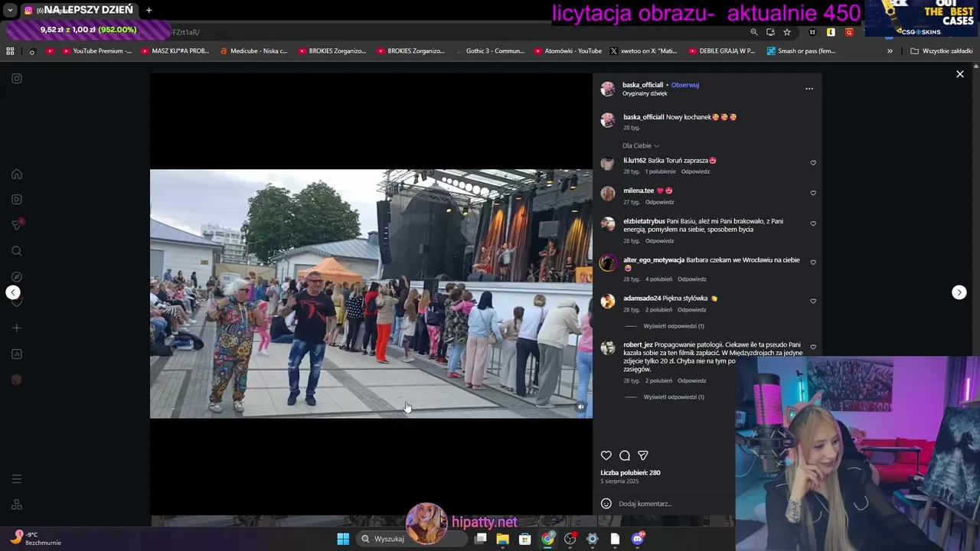
Task: Open post options three-dot menu
Action: (x=809, y=89)
